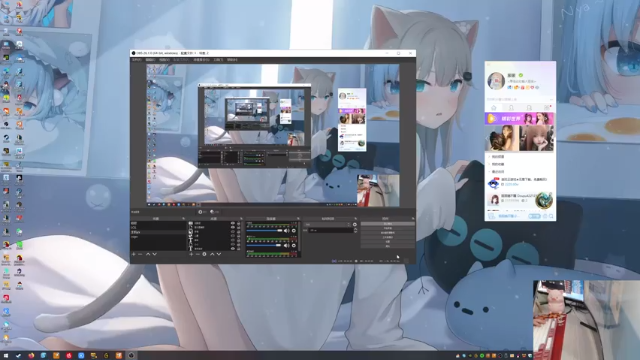The width and height of the screenshot is (640, 360).
Task: Open more options dots beside signature line
Action: pyautogui.click(x=551, y=99)
